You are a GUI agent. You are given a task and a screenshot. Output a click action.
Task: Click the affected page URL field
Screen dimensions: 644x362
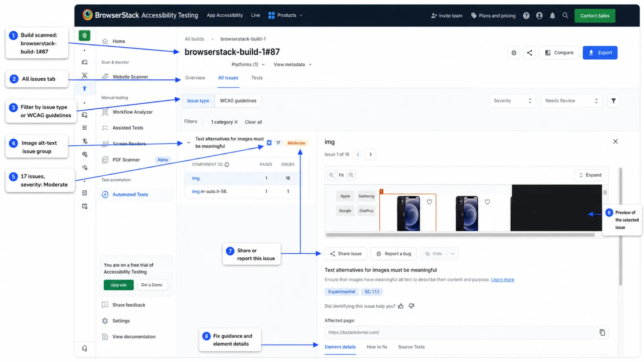459,332
